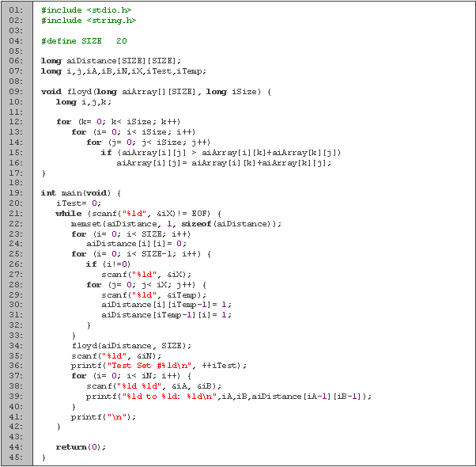Click the 'for (j= 0; j< iSize; j++)' line
Screen dimensions: 476x467
pyautogui.click(x=149, y=142)
